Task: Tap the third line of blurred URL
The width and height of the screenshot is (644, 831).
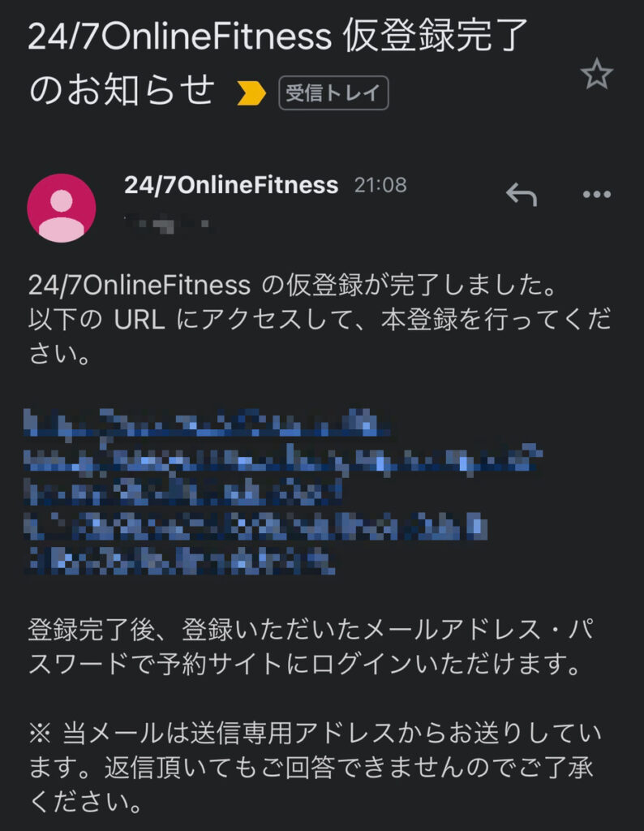Action: pyautogui.click(x=183, y=493)
